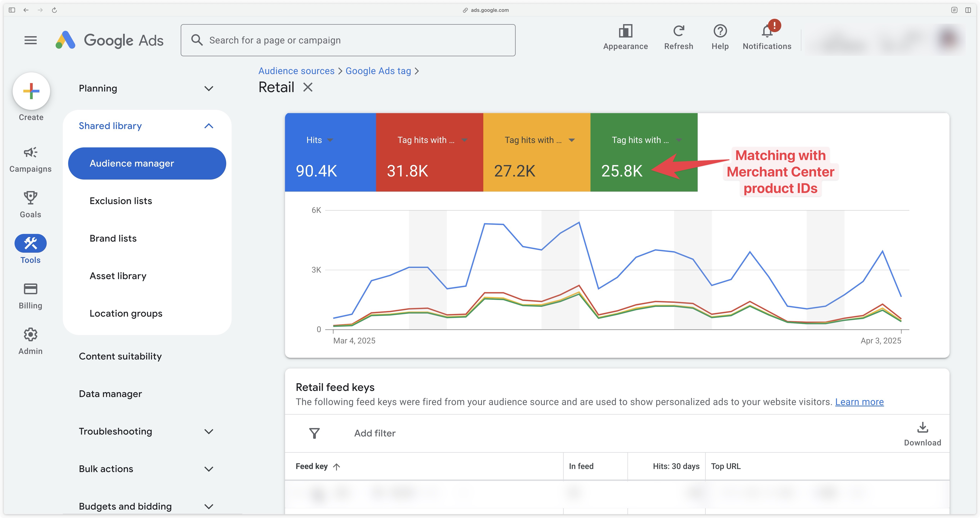Open Brand lists
980x518 pixels.
113,238
